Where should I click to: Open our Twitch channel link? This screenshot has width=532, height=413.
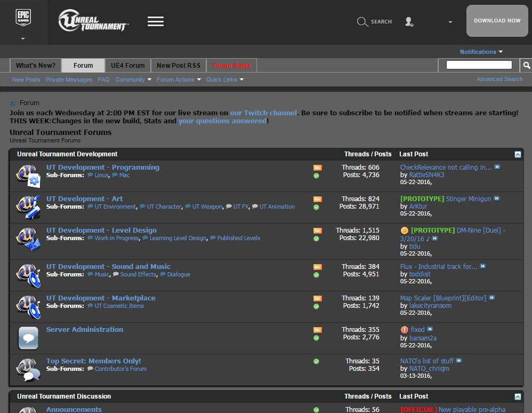coord(263,113)
